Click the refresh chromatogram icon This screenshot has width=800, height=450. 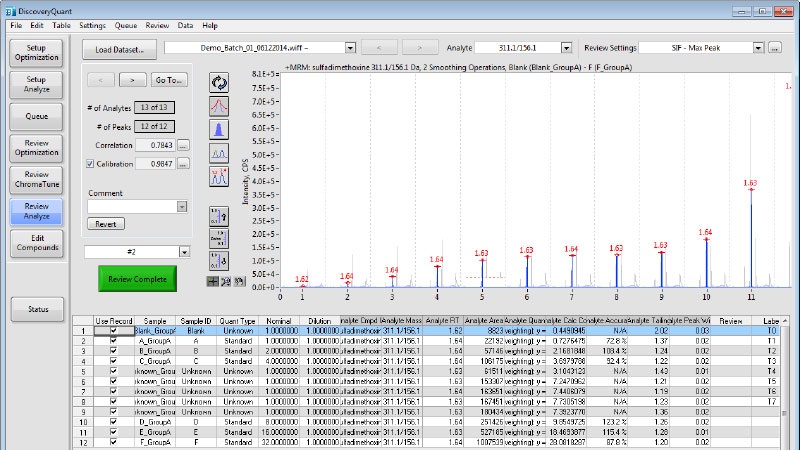pyautogui.click(x=219, y=82)
